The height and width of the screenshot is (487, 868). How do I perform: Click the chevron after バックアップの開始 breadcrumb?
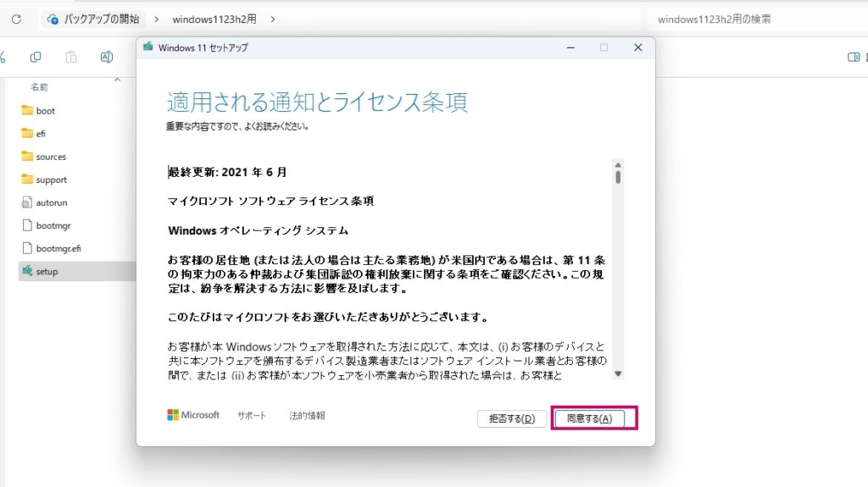pyautogui.click(x=157, y=19)
